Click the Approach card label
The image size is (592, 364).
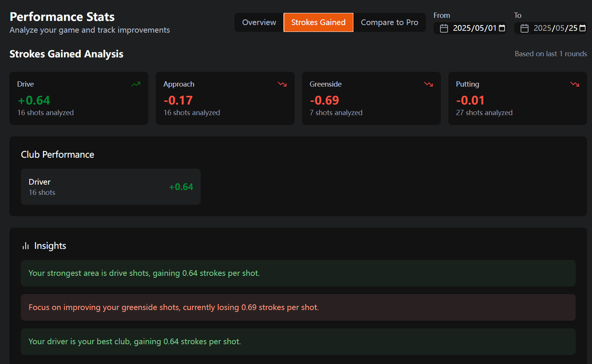coord(179,84)
